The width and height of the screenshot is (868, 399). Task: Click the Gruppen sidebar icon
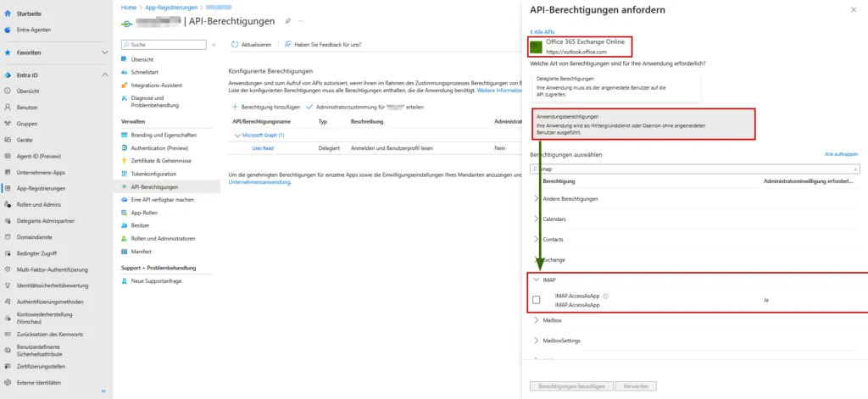click(8, 124)
